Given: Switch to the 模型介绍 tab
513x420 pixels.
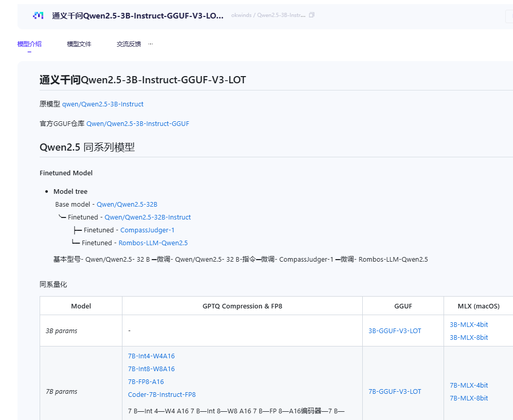Looking at the screenshot, I should (29, 44).
